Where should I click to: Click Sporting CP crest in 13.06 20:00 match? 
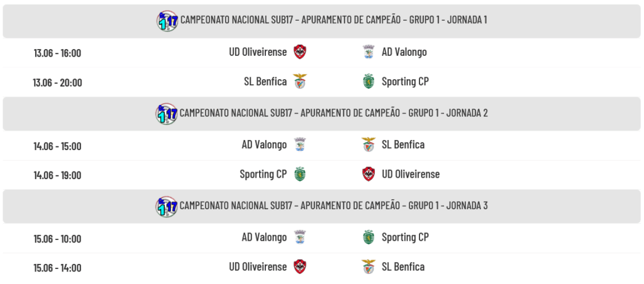(x=369, y=81)
